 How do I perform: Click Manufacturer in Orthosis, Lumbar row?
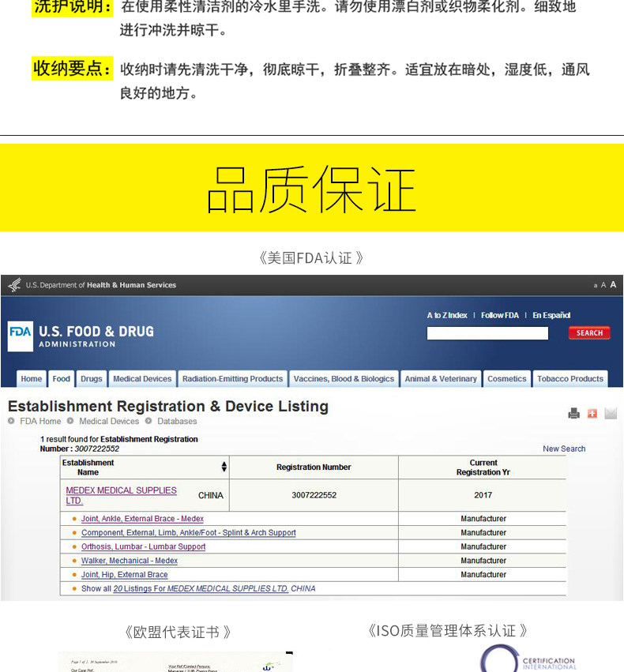click(483, 547)
